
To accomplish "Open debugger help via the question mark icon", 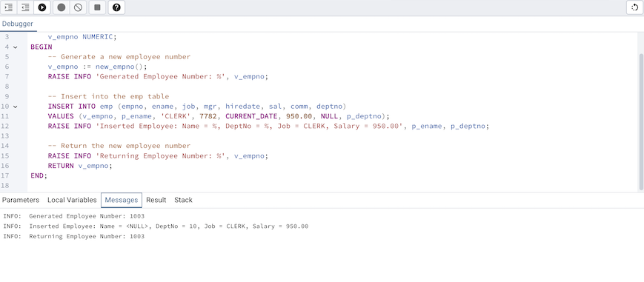I will [116, 7].
